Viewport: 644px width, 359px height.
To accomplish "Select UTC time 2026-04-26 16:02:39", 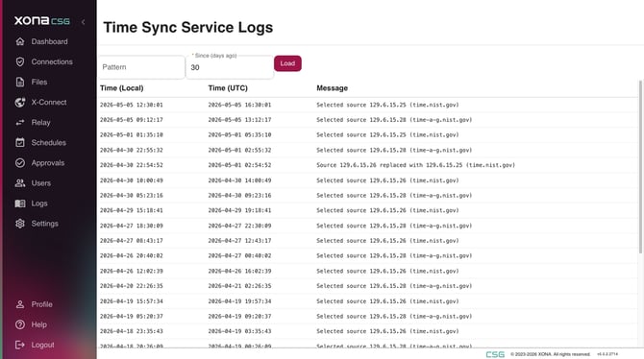I will pyautogui.click(x=239, y=272).
